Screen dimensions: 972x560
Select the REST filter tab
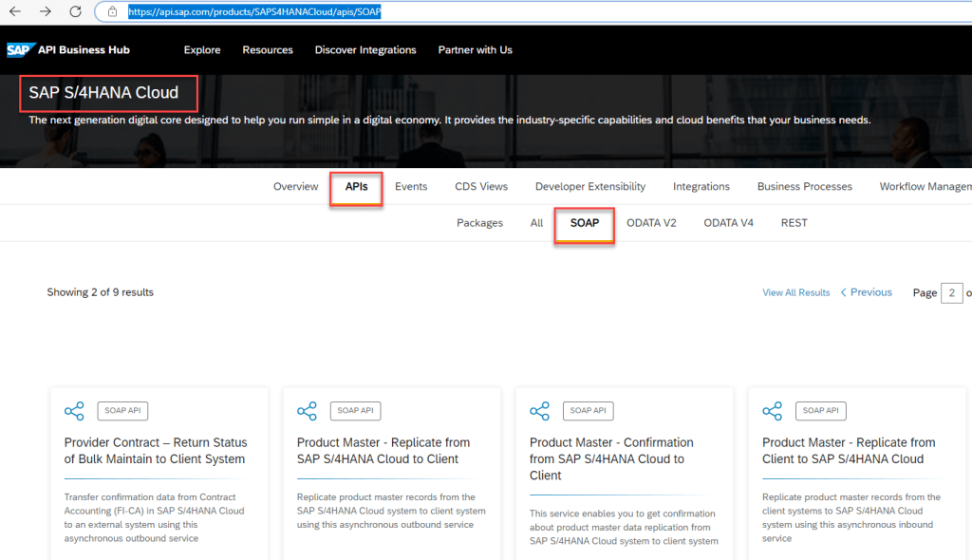click(794, 223)
